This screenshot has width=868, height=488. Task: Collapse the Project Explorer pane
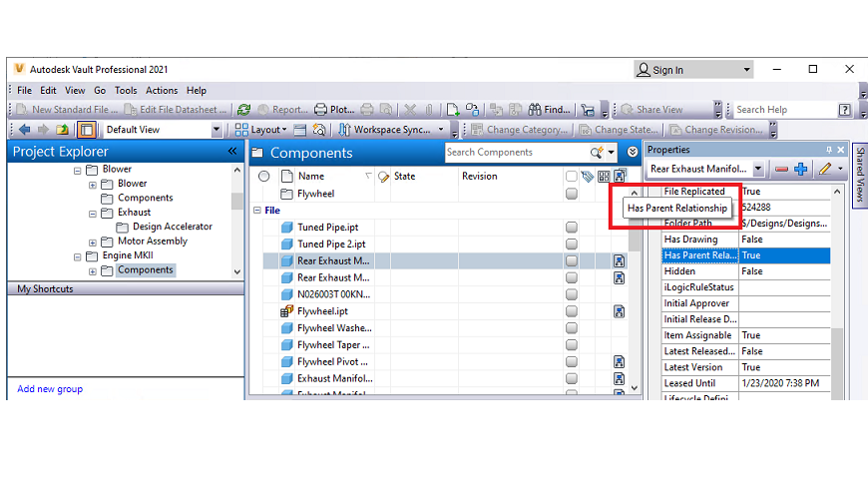tap(232, 152)
